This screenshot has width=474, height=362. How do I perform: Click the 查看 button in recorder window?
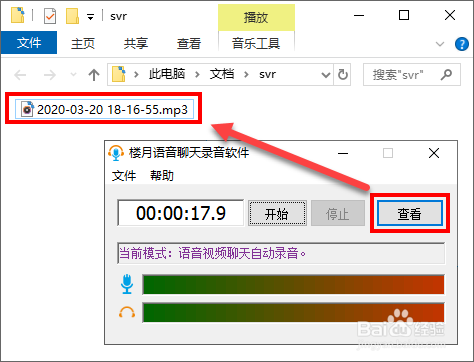point(410,213)
